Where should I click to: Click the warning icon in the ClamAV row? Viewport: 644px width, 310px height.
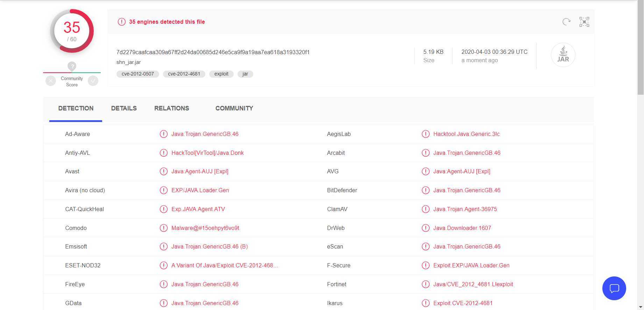tap(425, 209)
